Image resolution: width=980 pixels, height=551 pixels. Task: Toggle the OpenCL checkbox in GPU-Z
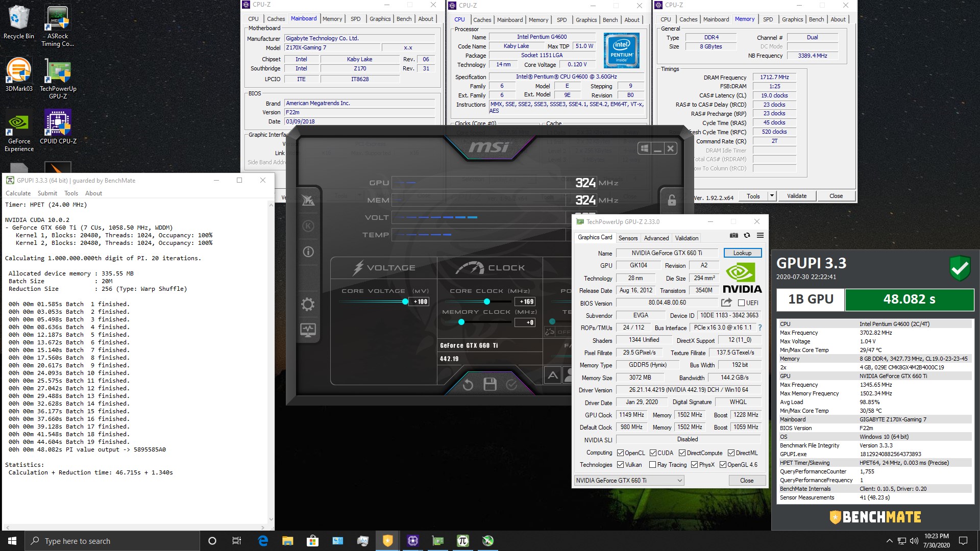(x=620, y=453)
